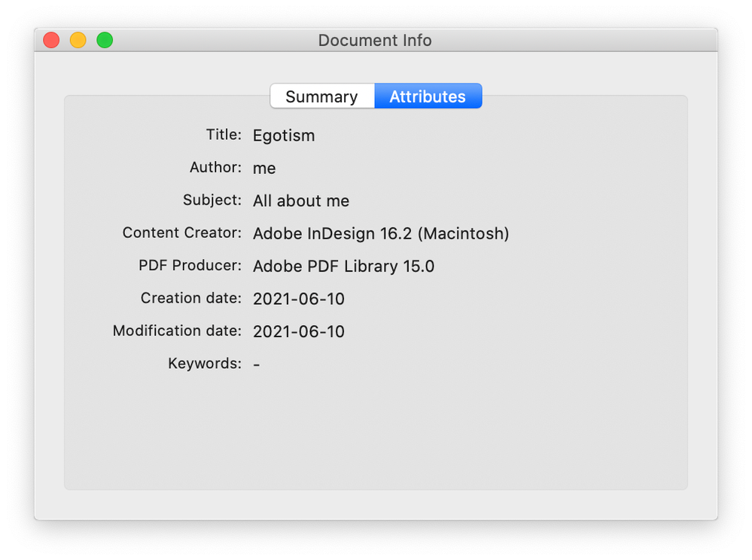This screenshot has height=560, width=752.
Task: Click the Modification date value 2021-06-10
Action: pyautogui.click(x=299, y=331)
